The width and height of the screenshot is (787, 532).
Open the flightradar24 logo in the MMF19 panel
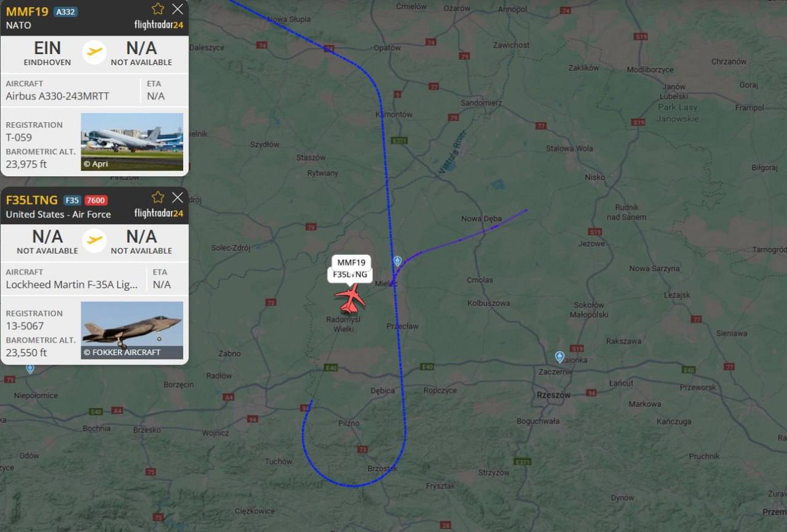[x=159, y=25]
